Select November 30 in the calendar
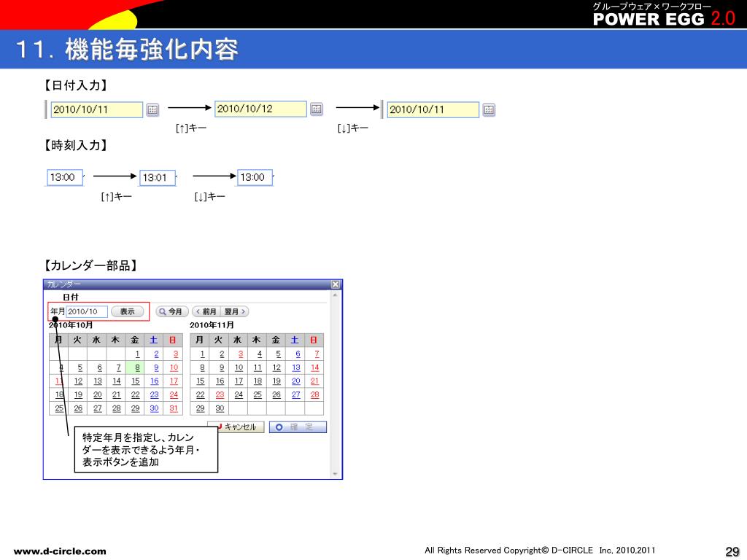747x560 pixels. tap(220, 408)
